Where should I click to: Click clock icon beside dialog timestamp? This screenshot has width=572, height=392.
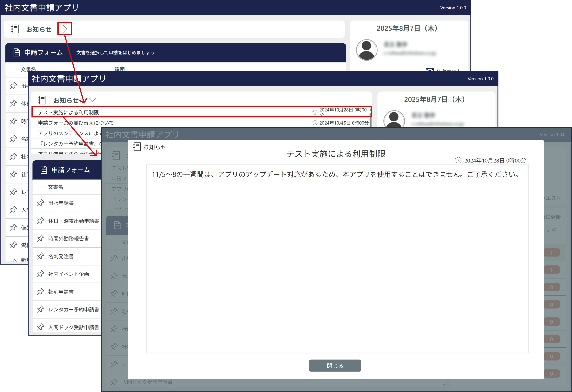coord(458,160)
